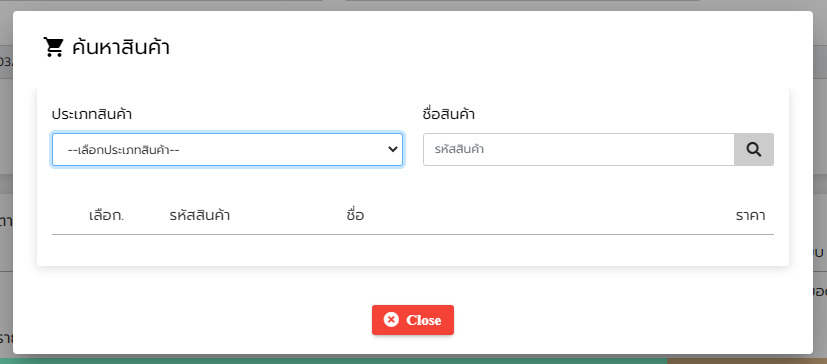The image size is (827, 364).
Task: Sort by the รหัสสินค้า column header
Action: pos(199,215)
